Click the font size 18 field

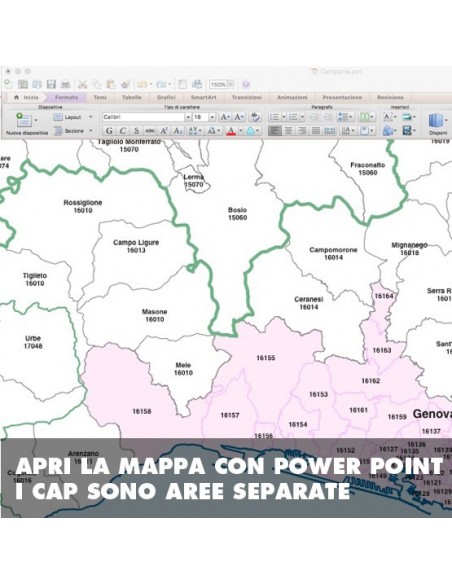tap(201, 117)
